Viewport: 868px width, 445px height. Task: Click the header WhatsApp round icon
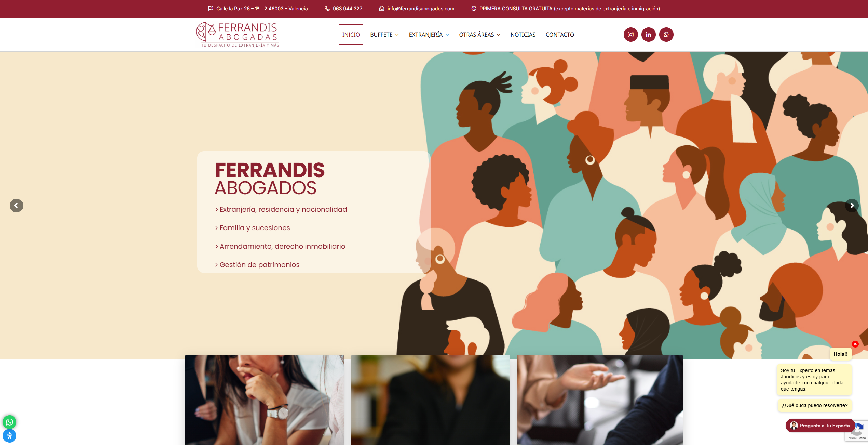point(666,35)
